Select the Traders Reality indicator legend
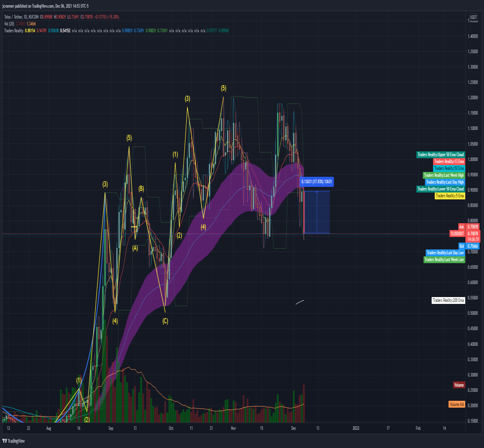The width and height of the screenshot is (484, 448). [x=14, y=30]
